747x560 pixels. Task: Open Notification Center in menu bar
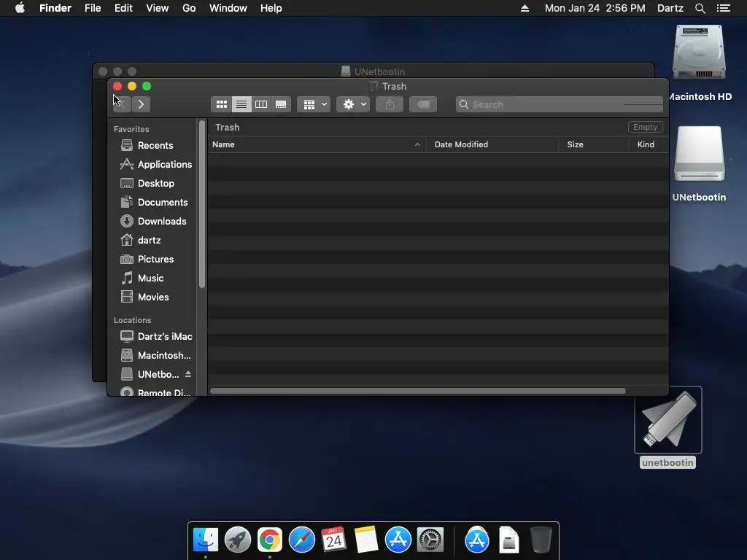click(x=724, y=8)
